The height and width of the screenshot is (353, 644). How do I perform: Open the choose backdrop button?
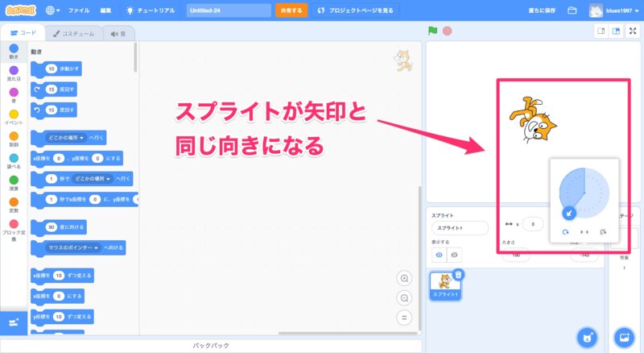tap(624, 336)
